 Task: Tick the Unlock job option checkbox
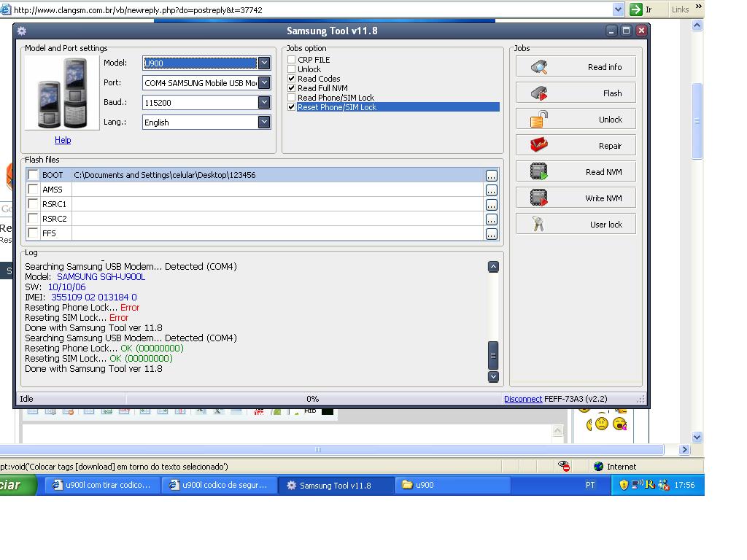[292, 69]
